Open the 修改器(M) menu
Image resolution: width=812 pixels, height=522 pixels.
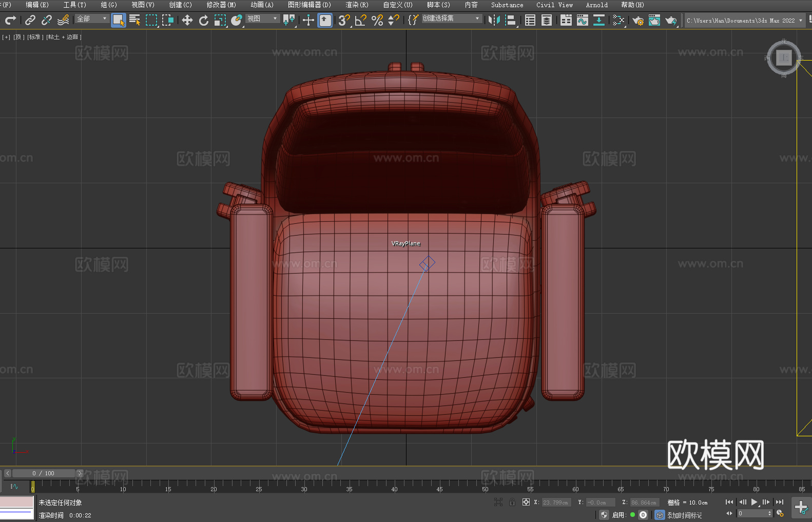221,5
